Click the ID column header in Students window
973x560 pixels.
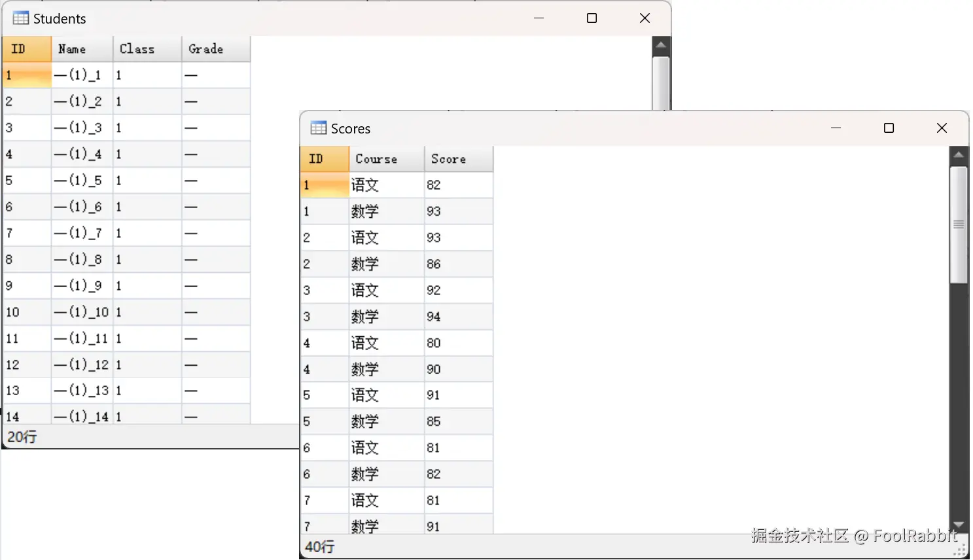click(27, 49)
